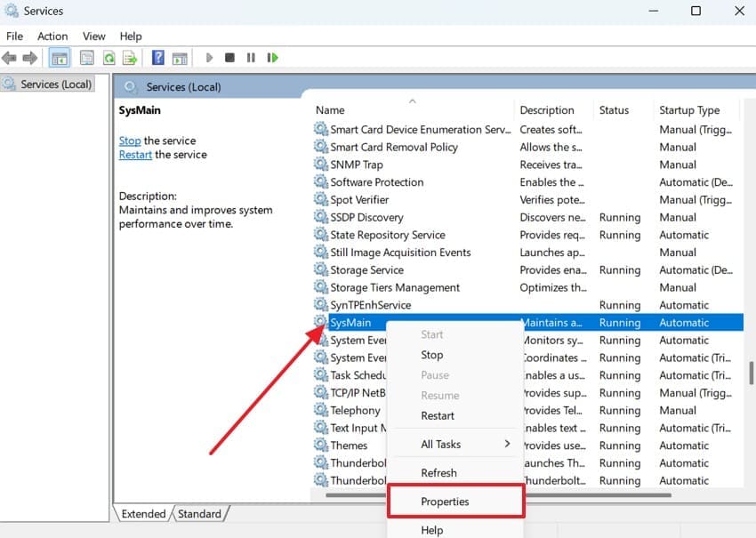
Task: Choose Stop in the context menu
Action: 431,355
